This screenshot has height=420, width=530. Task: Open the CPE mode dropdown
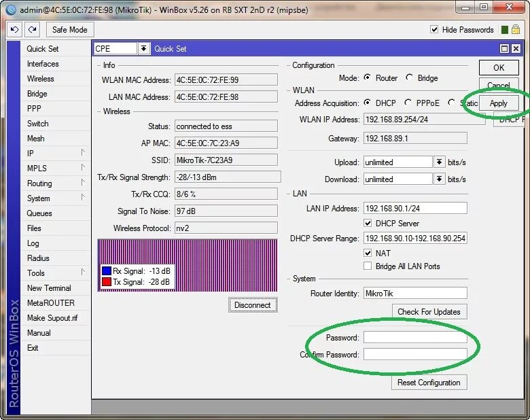[143, 49]
